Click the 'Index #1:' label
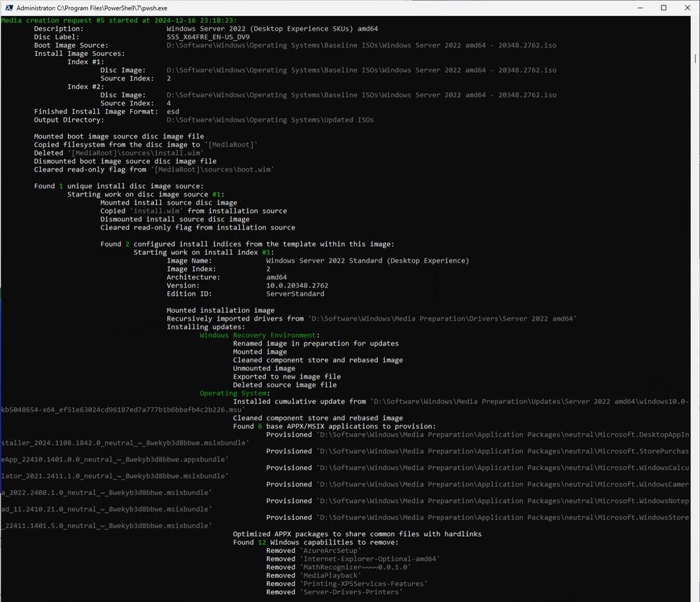This screenshot has height=602, width=700. point(85,62)
